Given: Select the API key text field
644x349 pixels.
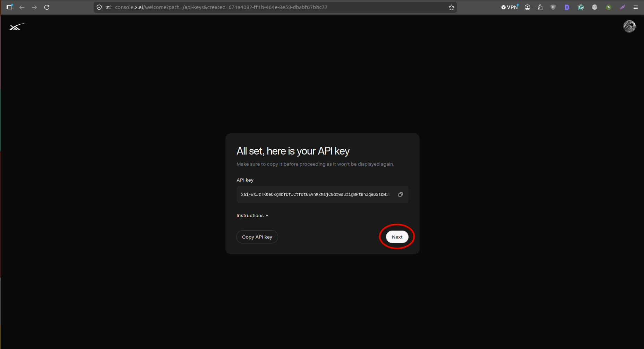Looking at the screenshot, I should click(x=322, y=194).
